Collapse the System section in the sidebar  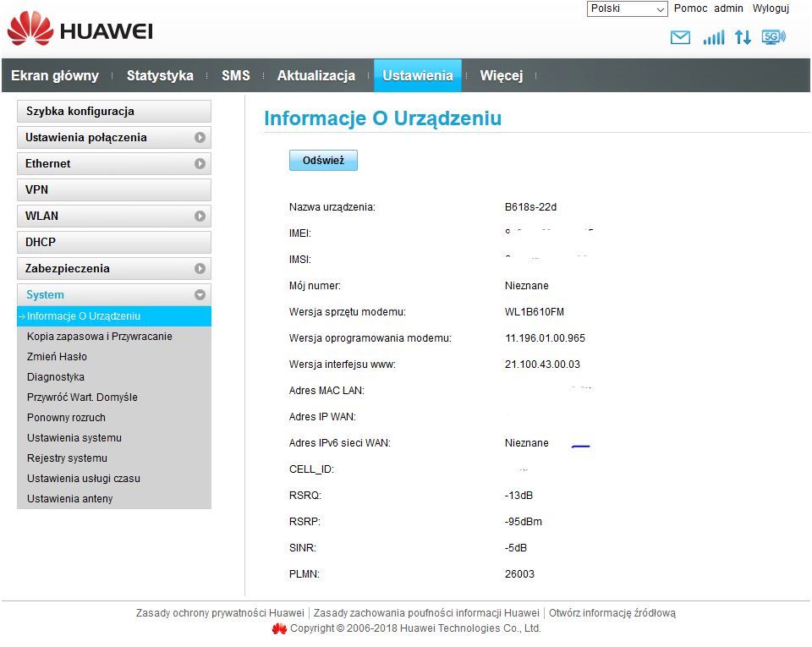pos(200,294)
